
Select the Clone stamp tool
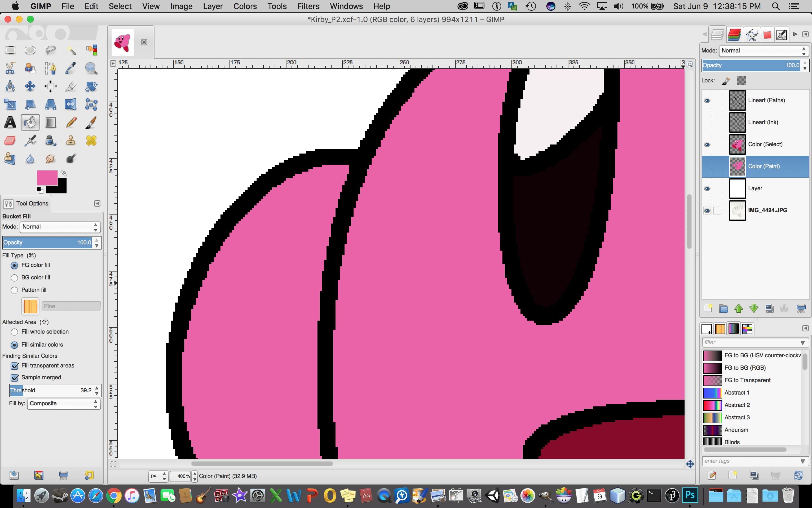coord(71,141)
